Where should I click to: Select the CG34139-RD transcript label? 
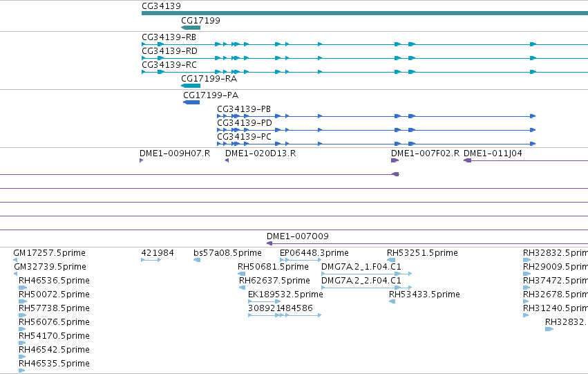click(x=169, y=51)
